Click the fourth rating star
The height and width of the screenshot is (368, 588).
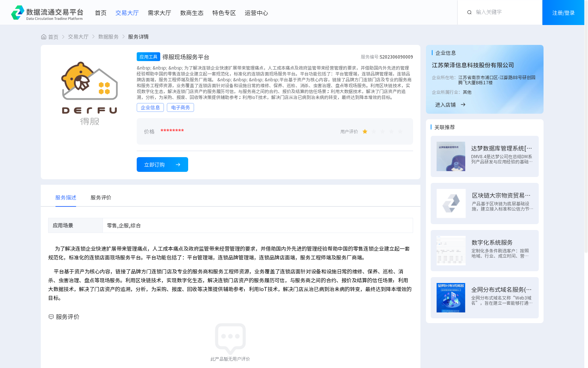pos(391,131)
